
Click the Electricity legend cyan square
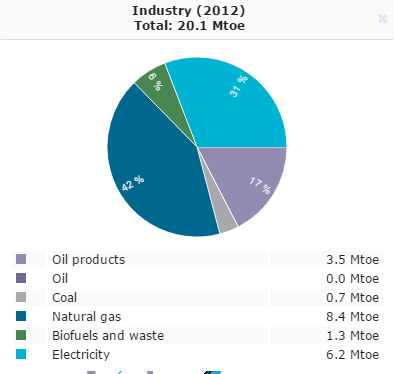[x=21, y=354]
